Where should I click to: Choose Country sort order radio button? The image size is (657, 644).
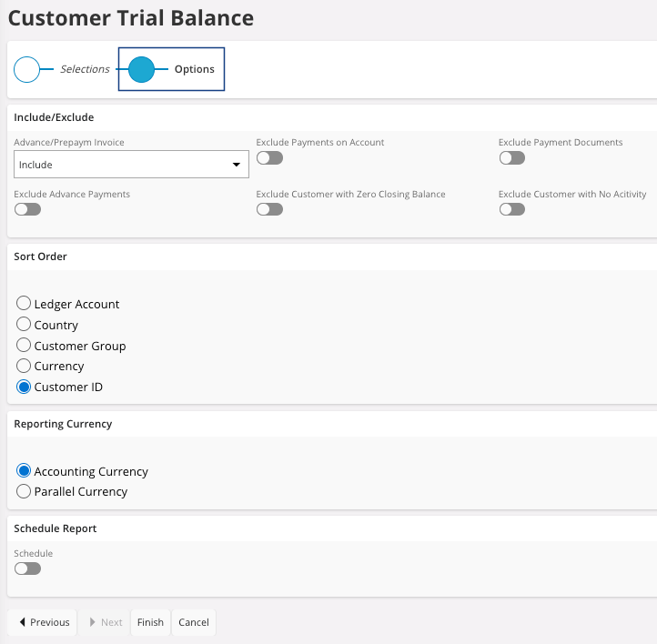(25, 325)
